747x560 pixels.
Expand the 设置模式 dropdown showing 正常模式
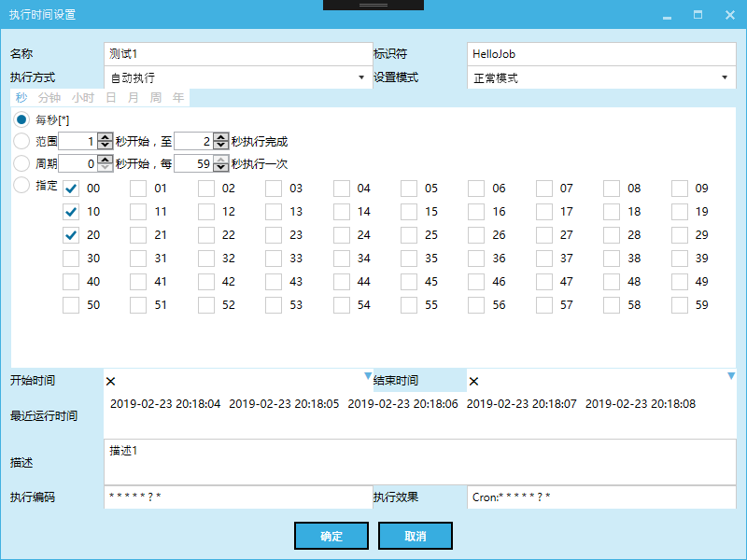pyautogui.click(x=725, y=77)
